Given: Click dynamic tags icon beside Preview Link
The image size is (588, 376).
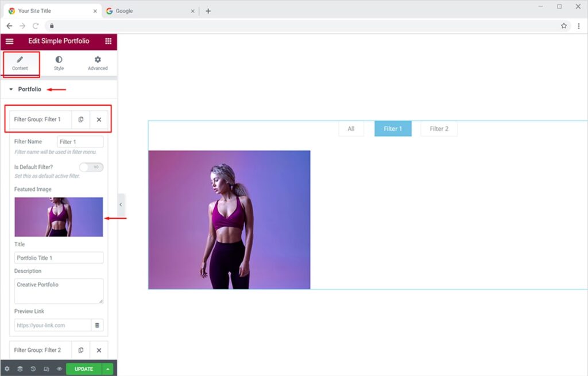Looking at the screenshot, I should (x=97, y=325).
